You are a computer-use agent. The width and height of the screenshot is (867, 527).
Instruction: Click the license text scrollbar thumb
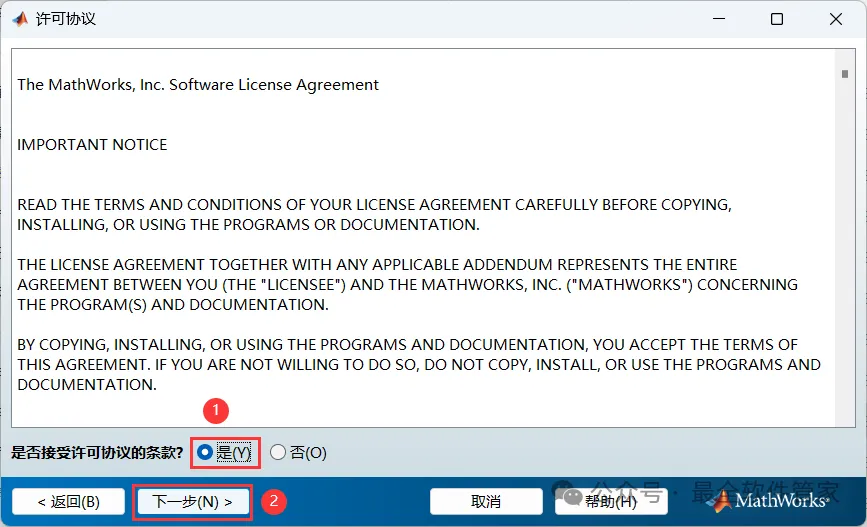pyautogui.click(x=844, y=74)
